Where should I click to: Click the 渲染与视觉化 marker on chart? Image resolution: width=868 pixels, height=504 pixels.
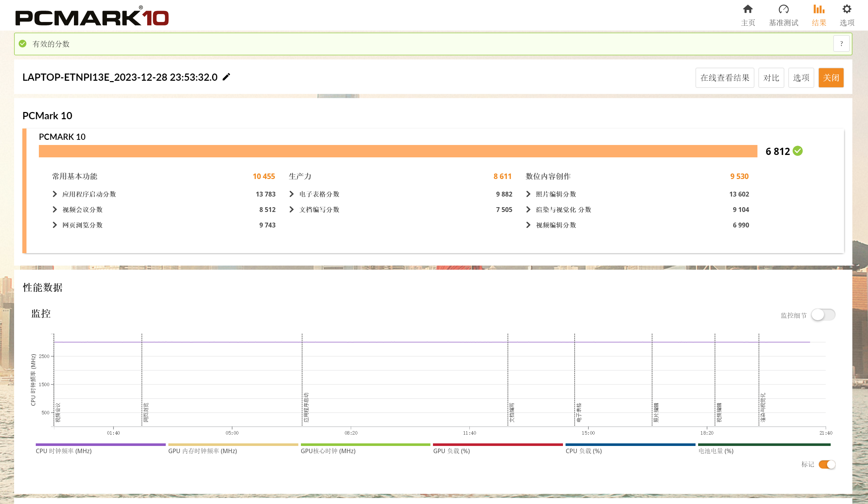763,407
